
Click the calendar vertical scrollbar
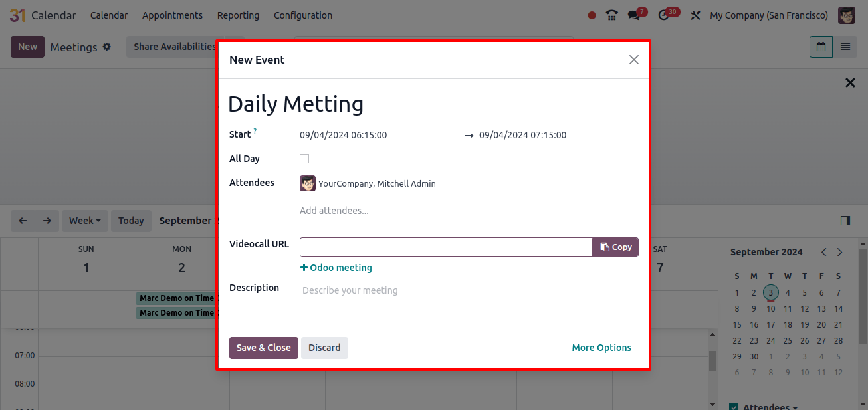coord(712,361)
